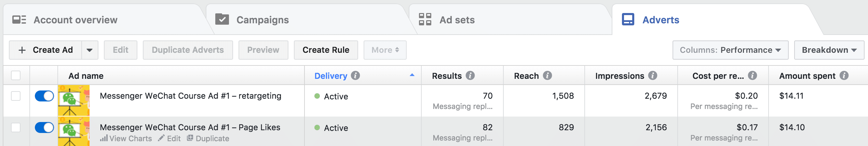This screenshot has height=146, width=868.
Task: Open the Breakdown dropdown
Action: (829, 50)
